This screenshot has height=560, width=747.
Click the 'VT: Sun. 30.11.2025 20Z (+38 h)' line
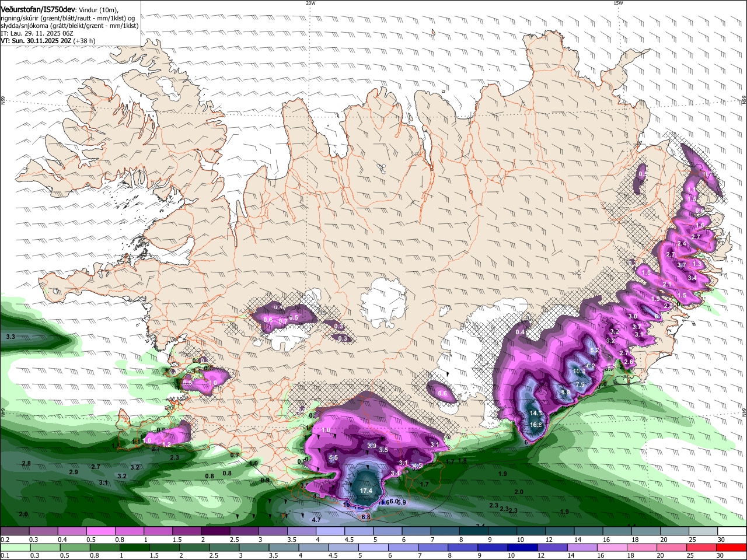(48, 41)
